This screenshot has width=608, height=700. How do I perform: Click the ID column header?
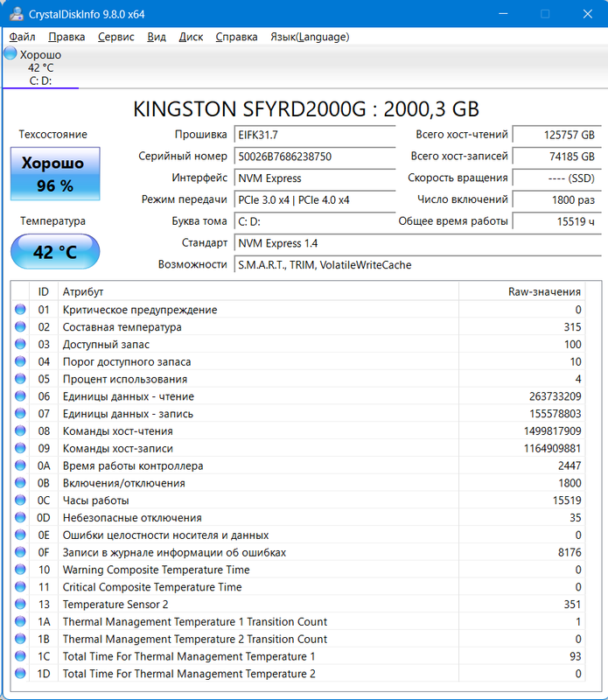pos(43,291)
